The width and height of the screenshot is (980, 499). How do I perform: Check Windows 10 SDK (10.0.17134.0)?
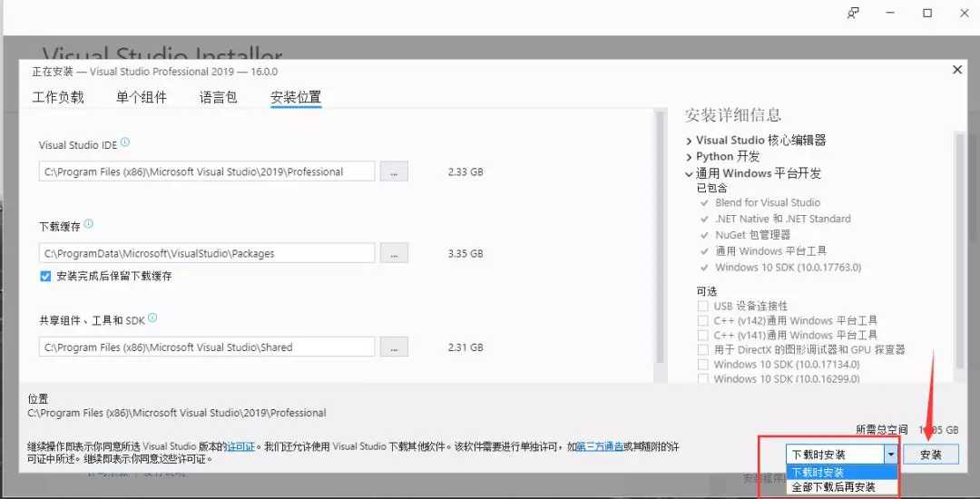702,364
